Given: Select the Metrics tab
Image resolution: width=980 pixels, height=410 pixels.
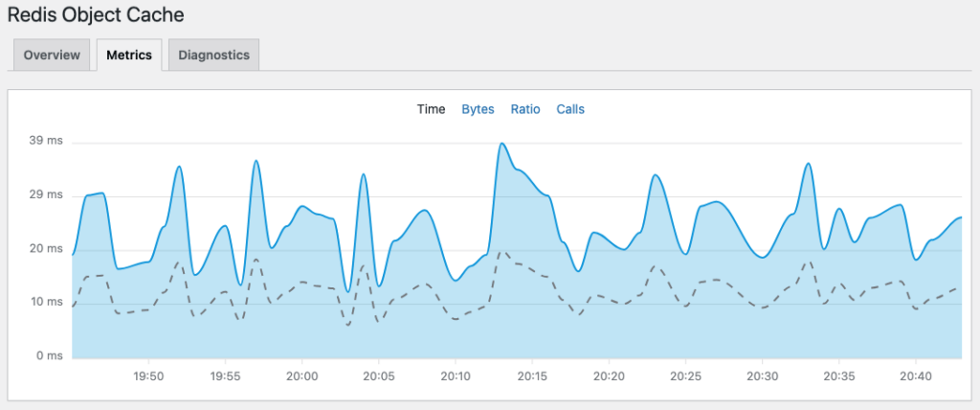Looking at the screenshot, I should point(129,56).
